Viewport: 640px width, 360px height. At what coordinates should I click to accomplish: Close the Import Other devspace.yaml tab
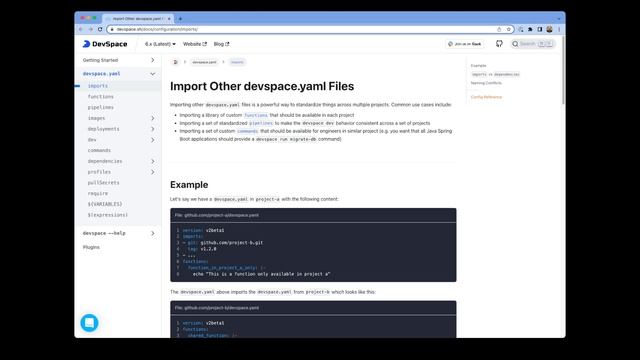coord(169,19)
